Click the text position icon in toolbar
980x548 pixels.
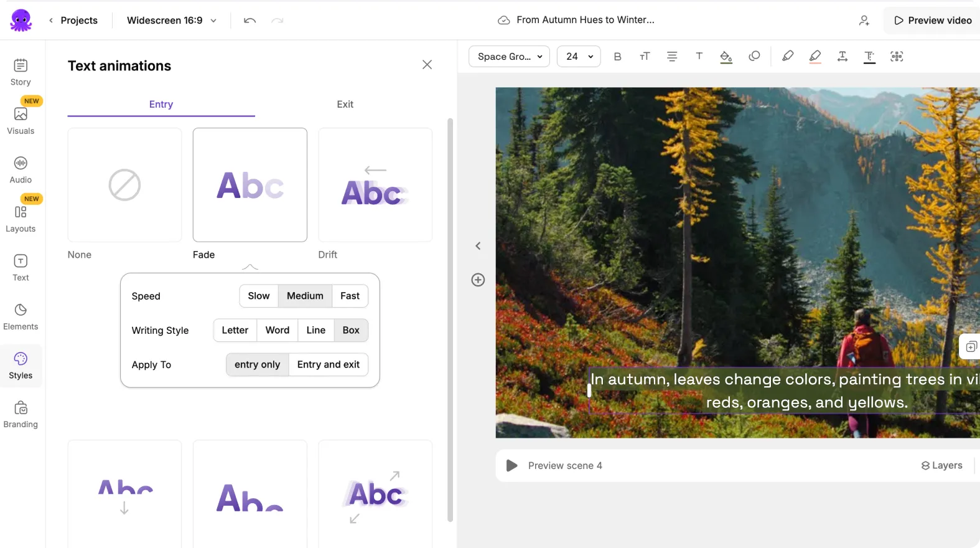pyautogui.click(x=842, y=57)
